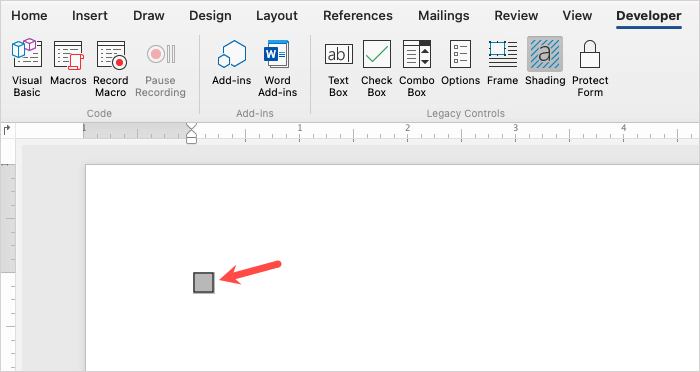Screen dimensions: 700x372
Task: Open the Layout tab
Action: click(277, 16)
